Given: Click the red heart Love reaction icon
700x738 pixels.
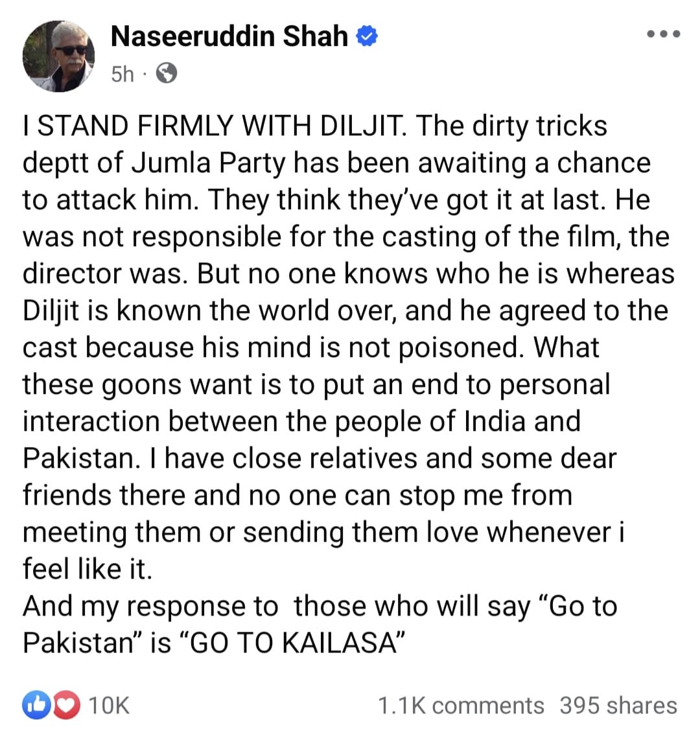Looking at the screenshot, I should point(65,705).
